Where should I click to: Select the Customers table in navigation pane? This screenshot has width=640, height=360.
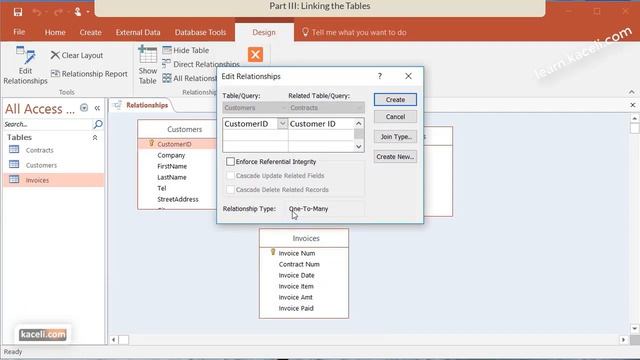pyautogui.click(x=53, y=165)
